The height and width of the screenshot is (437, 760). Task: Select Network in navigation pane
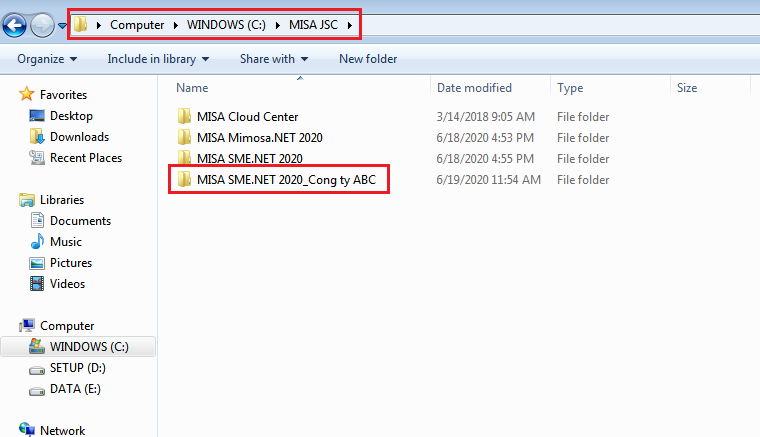pos(63,431)
